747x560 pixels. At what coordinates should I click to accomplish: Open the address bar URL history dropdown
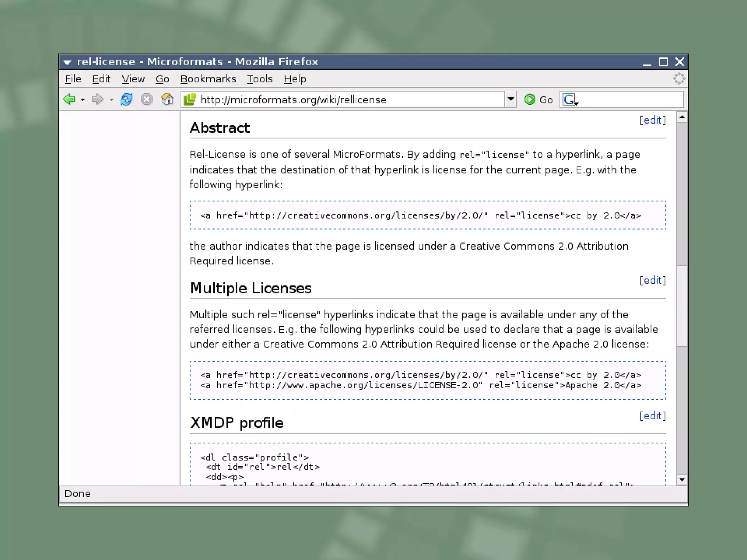(511, 99)
